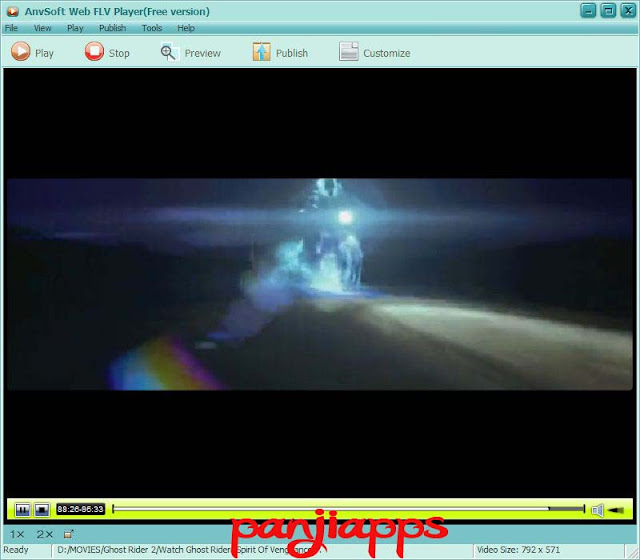Open the Help menu

coord(186,28)
